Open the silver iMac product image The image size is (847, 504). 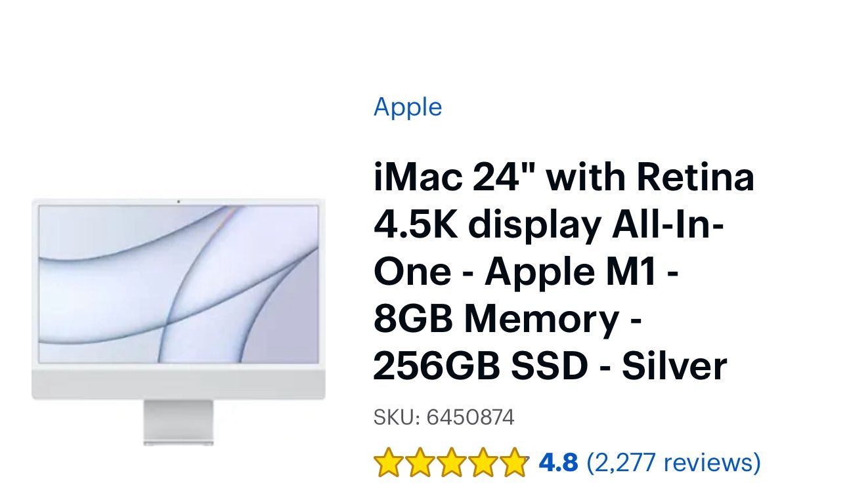click(x=179, y=322)
